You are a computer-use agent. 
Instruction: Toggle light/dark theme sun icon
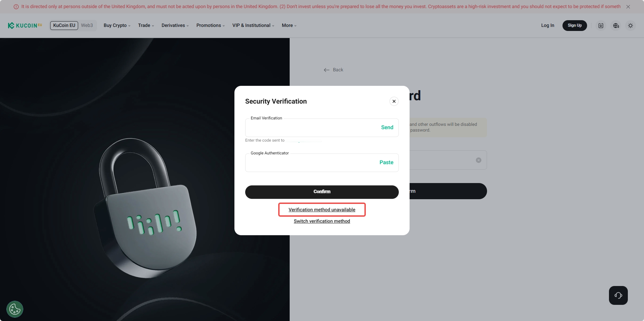pyautogui.click(x=630, y=26)
